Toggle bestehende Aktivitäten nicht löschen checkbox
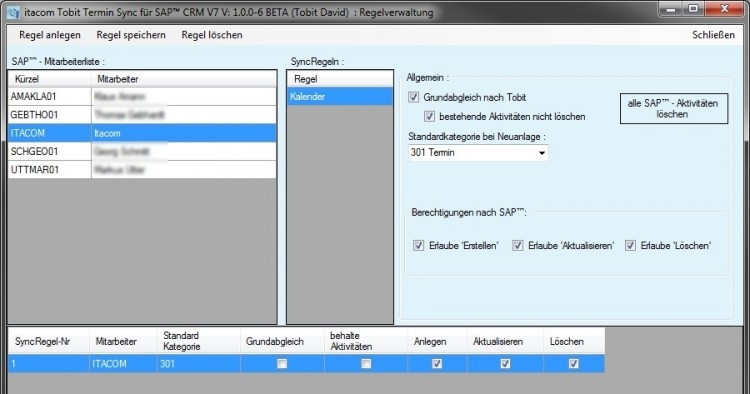Viewport: 750px width, 394px height. tap(430, 116)
